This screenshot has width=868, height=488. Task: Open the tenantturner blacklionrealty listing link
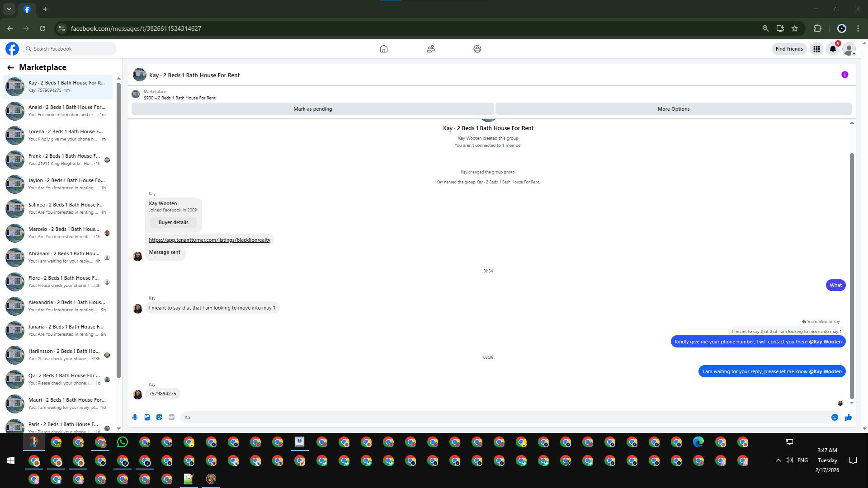click(x=210, y=240)
